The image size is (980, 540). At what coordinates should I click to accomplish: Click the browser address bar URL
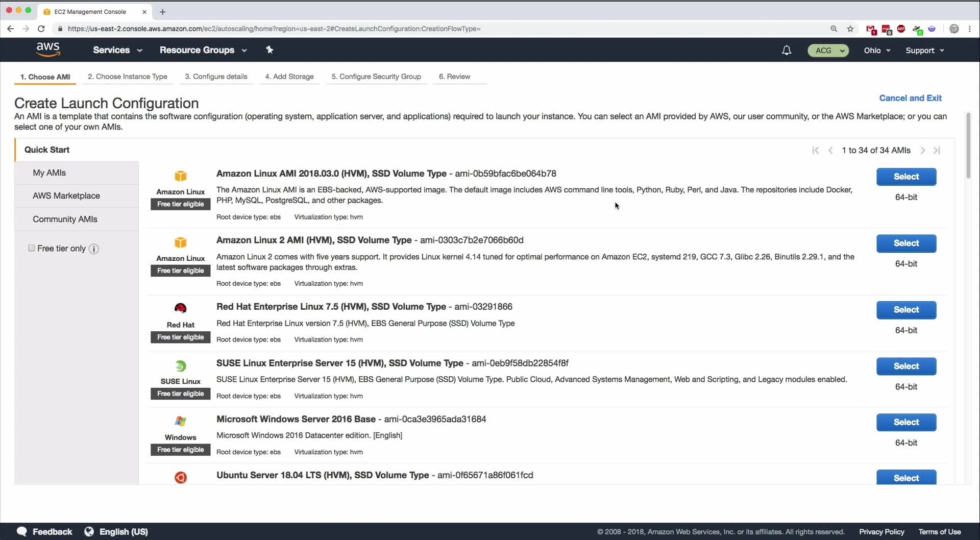point(274,29)
